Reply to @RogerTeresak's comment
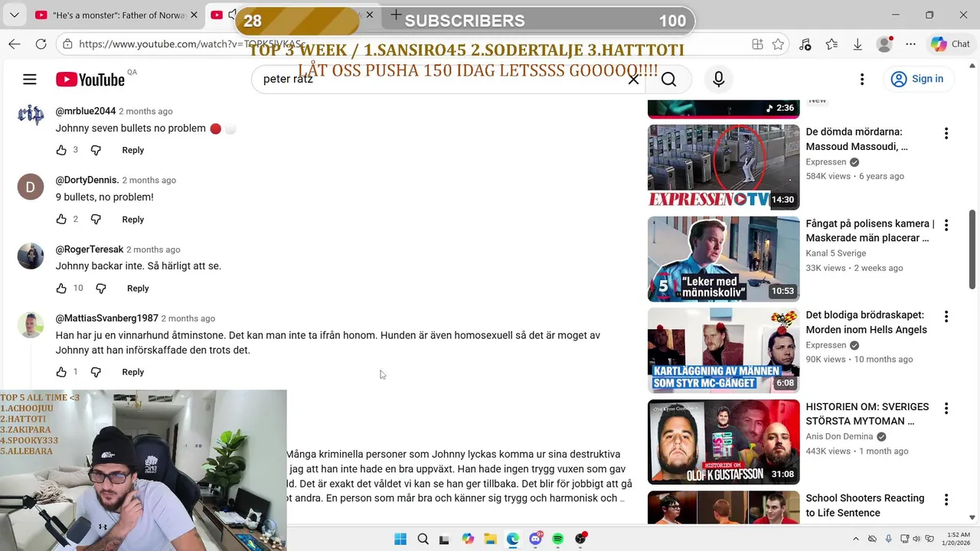Image resolution: width=980 pixels, height=551 pixels. (138, 289)
